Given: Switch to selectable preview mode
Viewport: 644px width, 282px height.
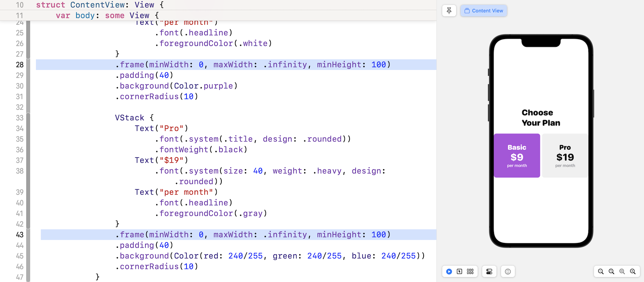Looking at the screenshot, I should (460, 272).
